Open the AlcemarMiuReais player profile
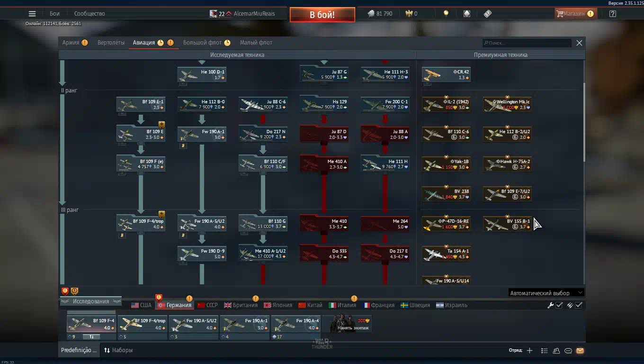Screen dimensions: 644x364 click(x=254, y=14)
